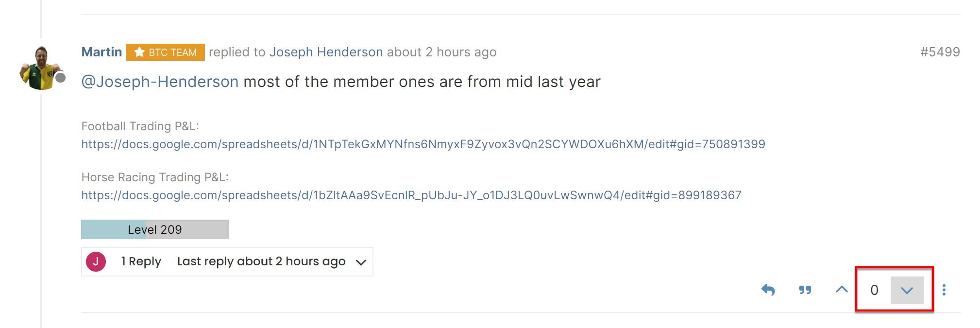
Task: Expand the 1 Reply thread
Action: click(x=141, y=261)
